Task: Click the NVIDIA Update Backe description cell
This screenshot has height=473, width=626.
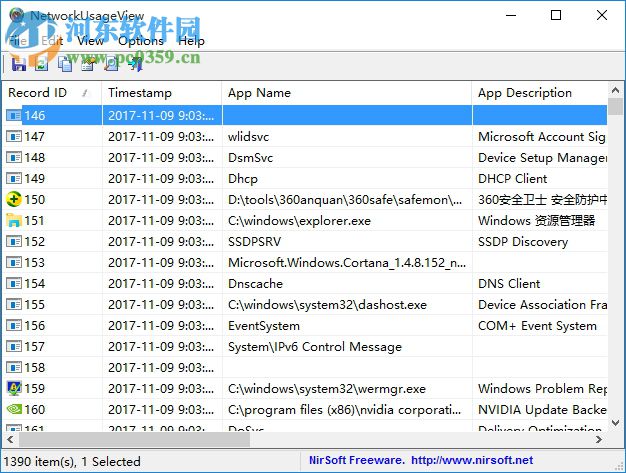Action: (x=540, y=410)
